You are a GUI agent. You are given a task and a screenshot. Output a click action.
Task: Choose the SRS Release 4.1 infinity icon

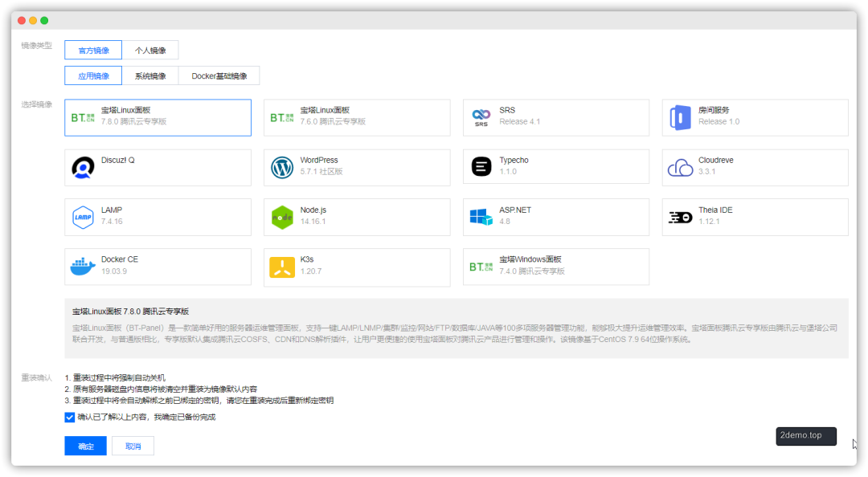coord(481,117)
